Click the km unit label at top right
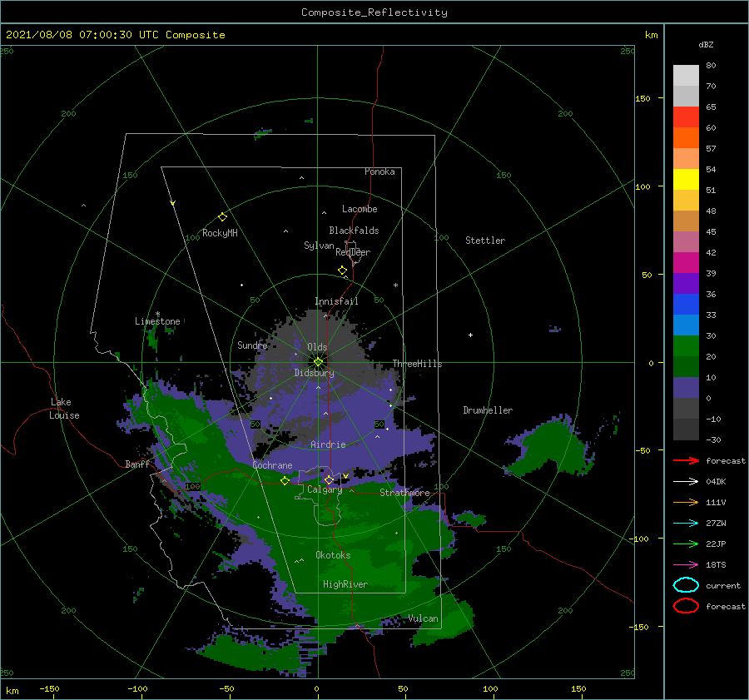Image resolution: width=749 pixels, height=700 pixels. 651,35
